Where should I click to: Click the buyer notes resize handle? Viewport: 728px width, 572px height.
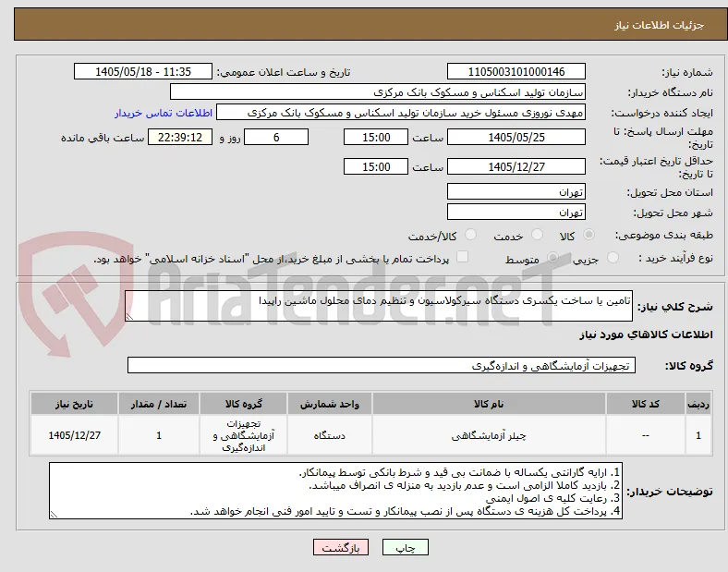click(54, 515)
